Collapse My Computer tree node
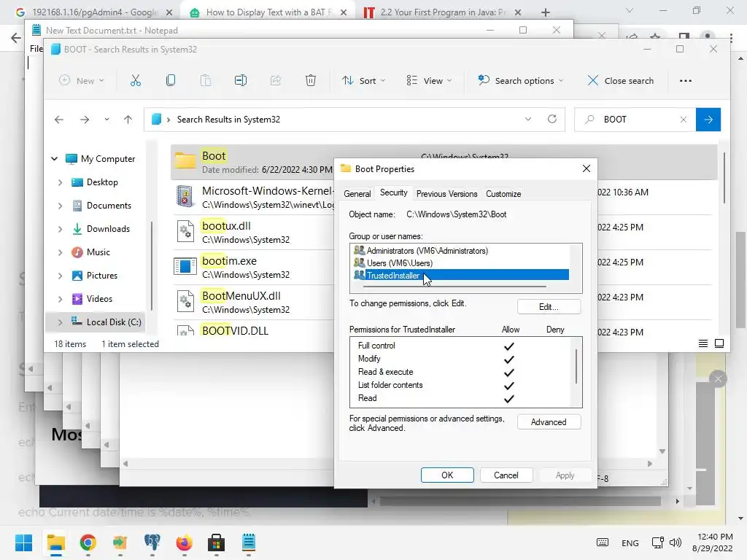The width and height of the screenshot is (747, 560). pos(54,158)
